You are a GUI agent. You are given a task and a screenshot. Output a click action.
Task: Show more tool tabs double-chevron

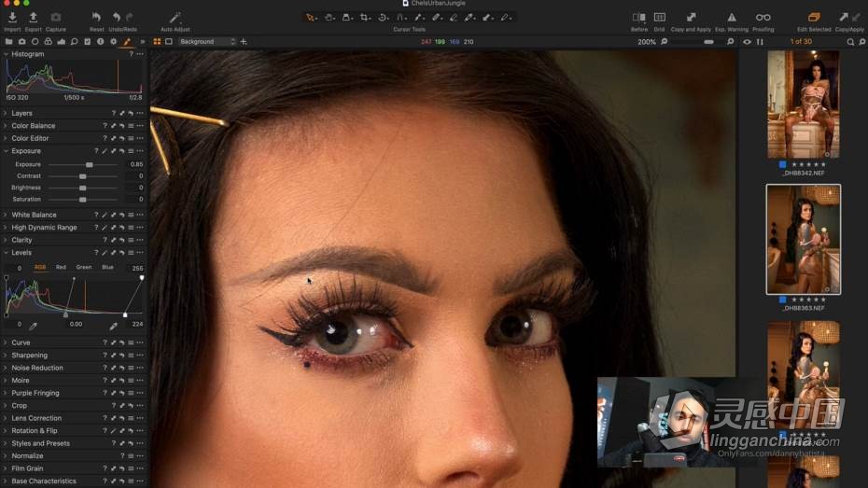pyautogui.click(x=142, y=41)
